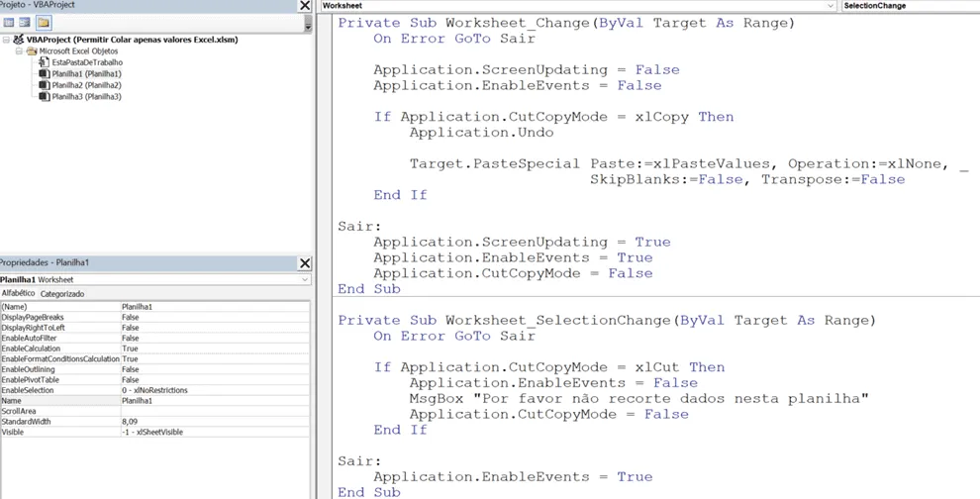
Task: Click the EnableOutlining property row
Action: pyautogui.click(x=154, y=369)
